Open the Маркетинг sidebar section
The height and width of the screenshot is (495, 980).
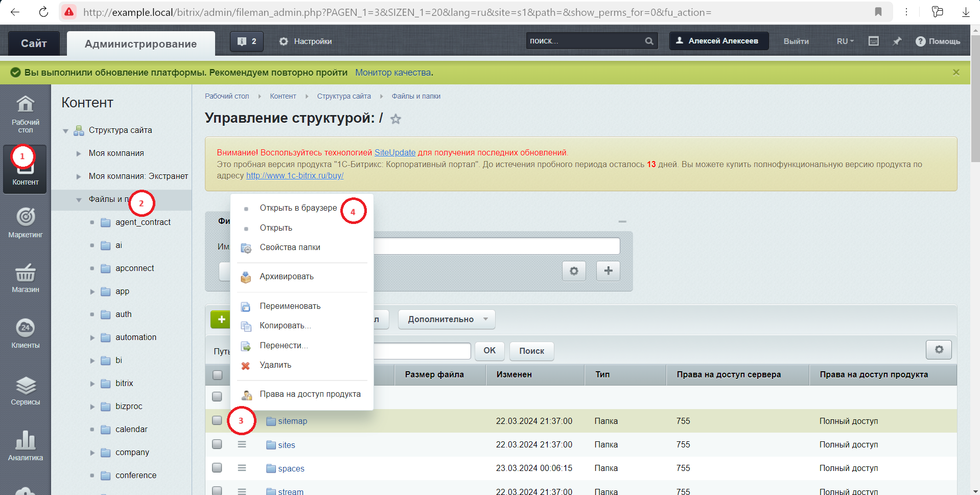pyautogui.click(x=26, y=222)
